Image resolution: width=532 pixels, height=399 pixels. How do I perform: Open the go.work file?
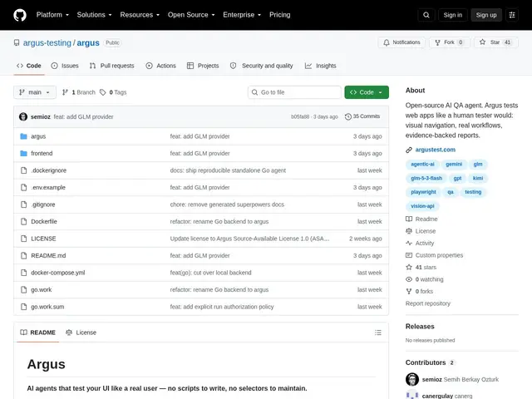[x=42, y=290]
